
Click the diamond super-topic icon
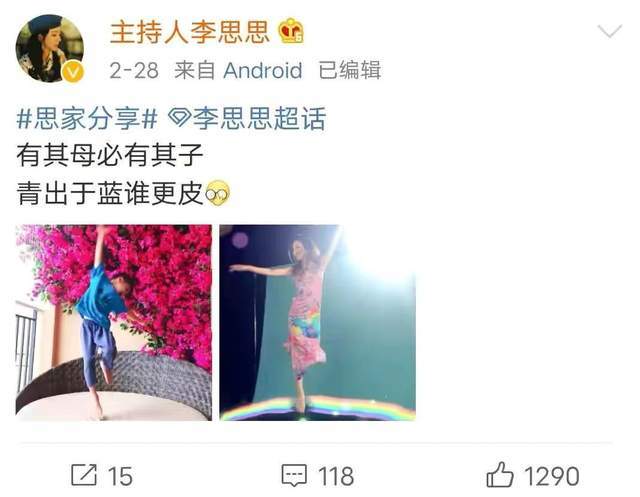pos(180,118)
